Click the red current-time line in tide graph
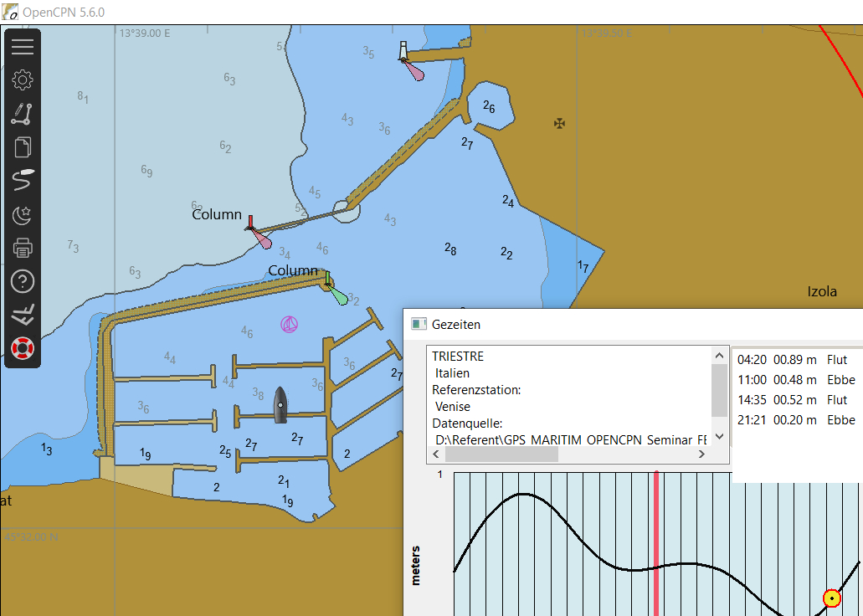The image size is (863, 616). (656, 543)
